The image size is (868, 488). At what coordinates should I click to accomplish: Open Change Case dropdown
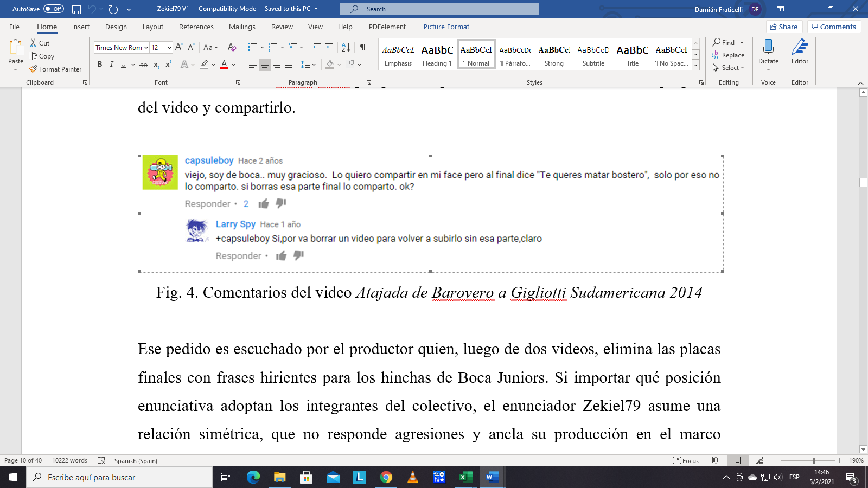pos(210,47)
